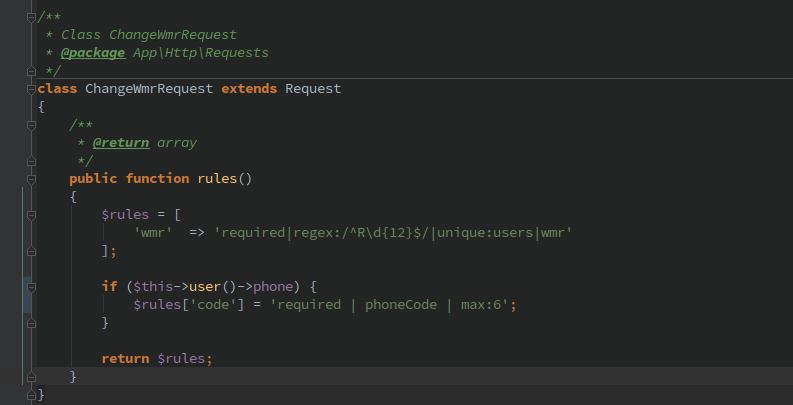Image resolution: width=793 pixels, height=405 pixels.
Task: Click fold end marker at class closing brace
Action: [x=32, y=394]
